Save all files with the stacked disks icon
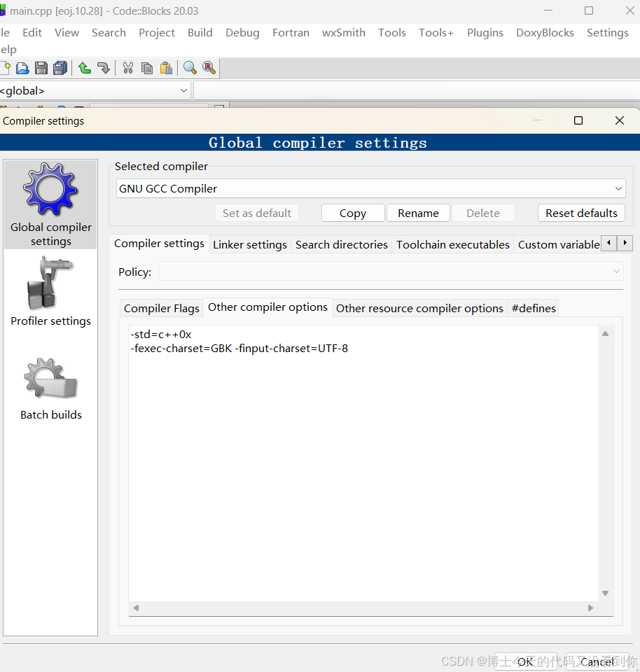The image size is (640, 672). pyautogui.click(x=60, y=68)
